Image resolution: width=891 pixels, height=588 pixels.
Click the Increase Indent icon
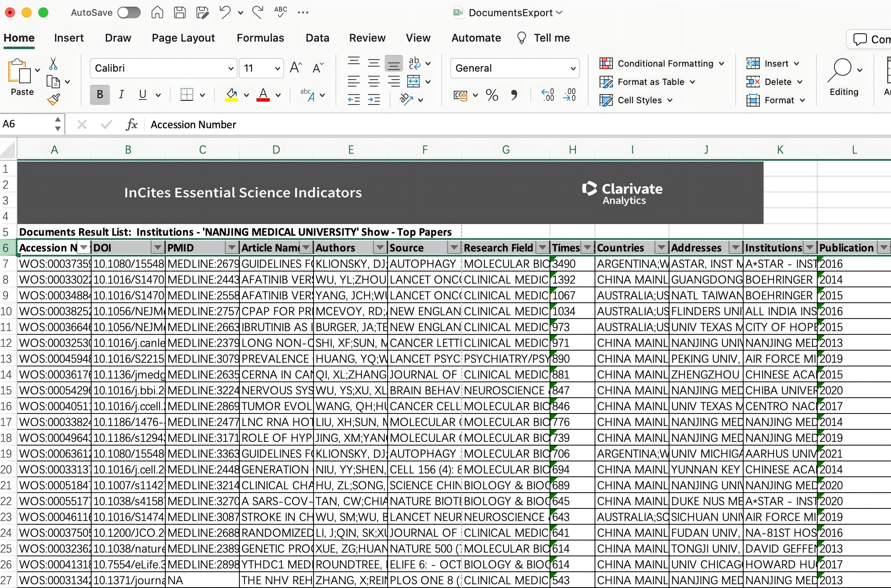373,100
